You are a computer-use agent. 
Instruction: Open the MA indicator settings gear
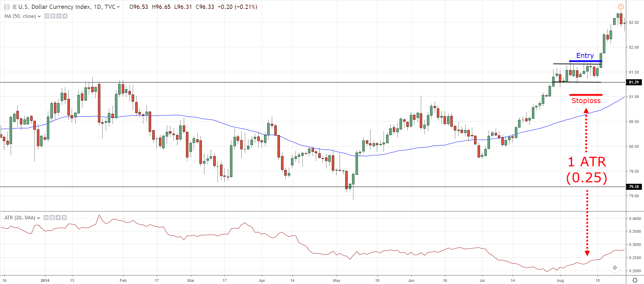(53, 16)
